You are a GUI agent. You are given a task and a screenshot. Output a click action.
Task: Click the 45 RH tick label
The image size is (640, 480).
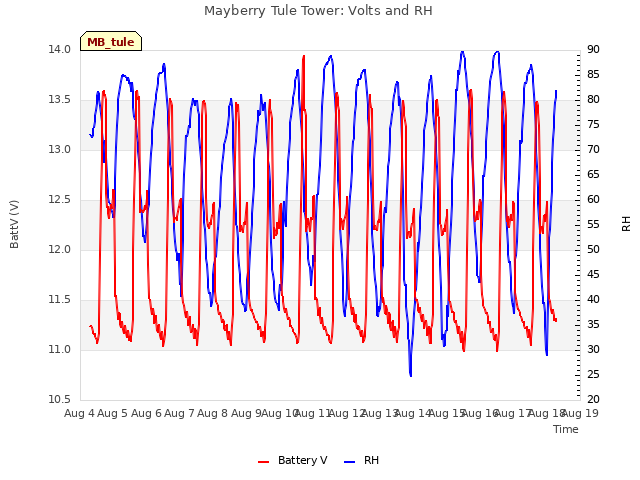593,275
